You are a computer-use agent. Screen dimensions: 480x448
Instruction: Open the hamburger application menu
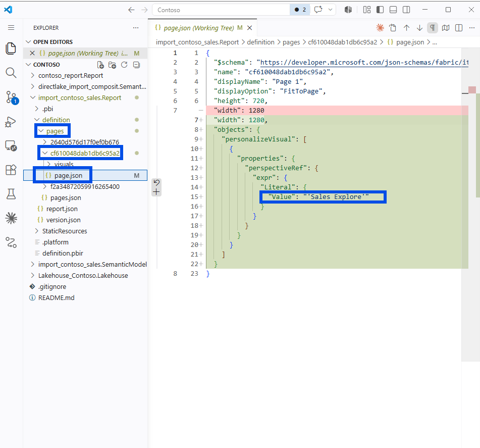click(x=11, y=28)
